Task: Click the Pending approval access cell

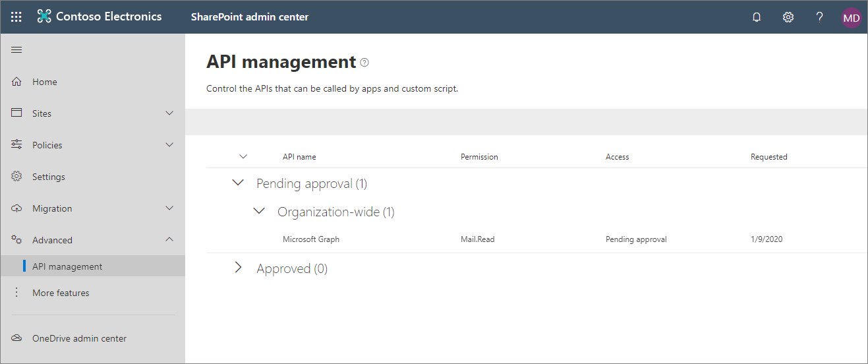Action: click(636, 239)
